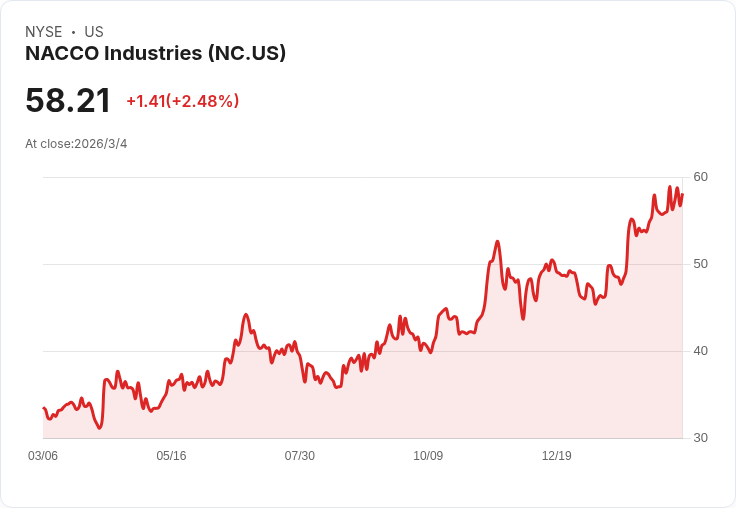Open the NACCO Industries (NC.US) title
Image resolution: width=736 pixels, height=508 pixels.
click(155, 53)
